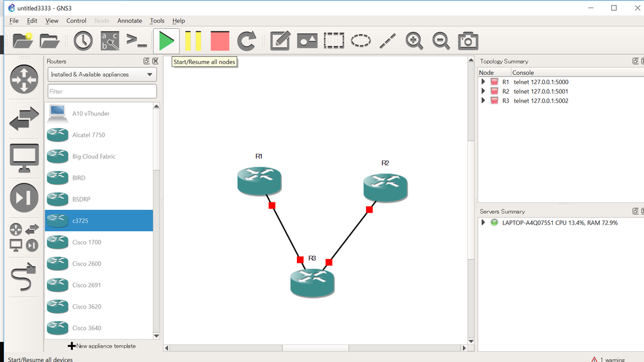Open the Annotate menu
This screenshot has width=644, height=362.
[x=130, y=21]
